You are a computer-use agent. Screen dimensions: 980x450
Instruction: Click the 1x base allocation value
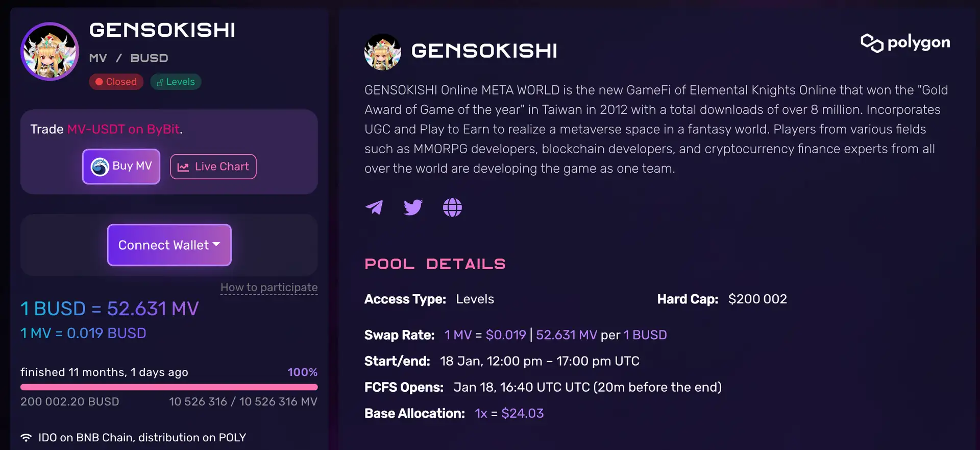(481, 413)
